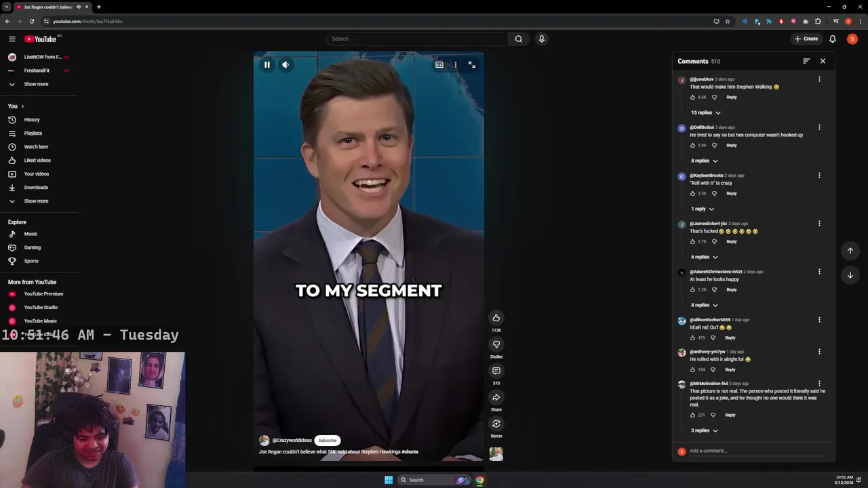This screenshot has height=488, width=868.
Task: Toggle closed captions on the Short
Action: pyautogui.click(x=439, y=65)
